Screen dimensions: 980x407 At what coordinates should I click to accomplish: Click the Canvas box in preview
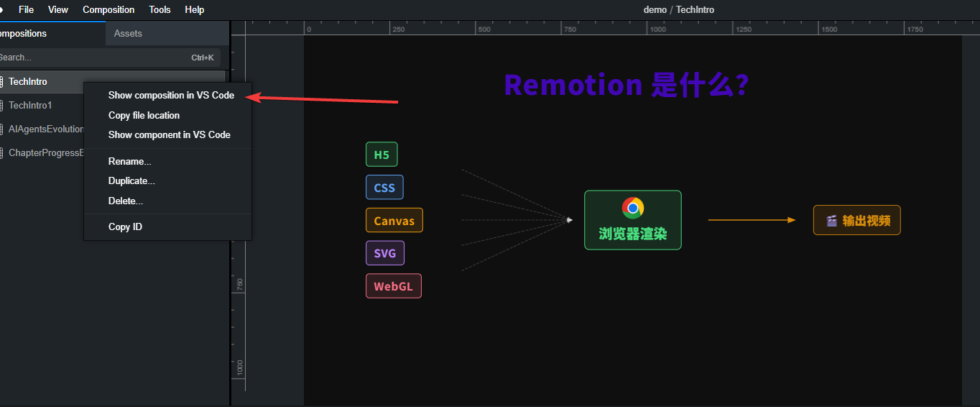pos(394,221)
